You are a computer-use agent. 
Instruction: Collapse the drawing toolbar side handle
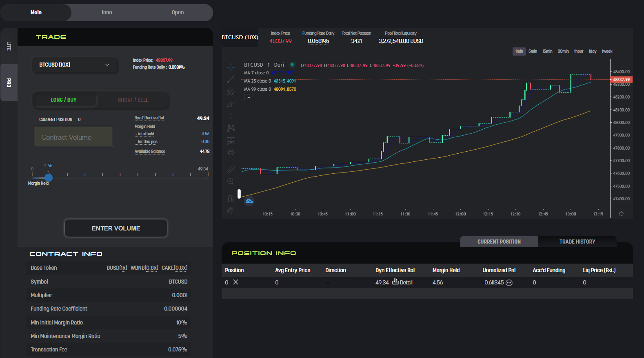[x=239, y=194]
